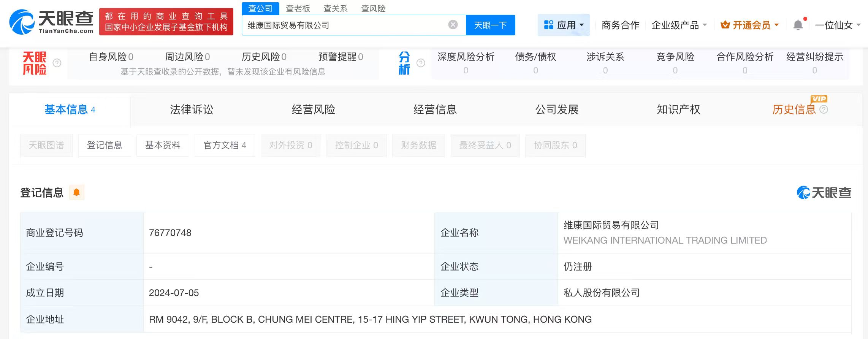Click the crown icon on 开通会员
The height and width of the screenshot is (339, 868).
point(725,25)
